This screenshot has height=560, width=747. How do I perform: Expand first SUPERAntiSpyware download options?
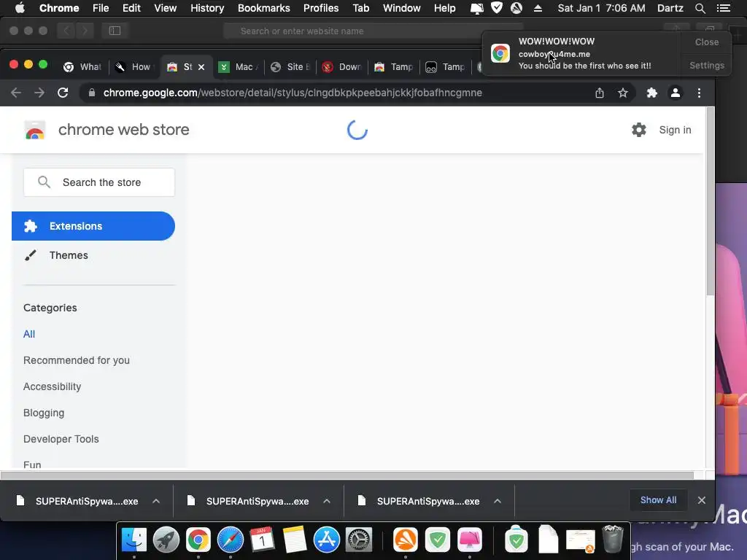[x=156, y=501]
